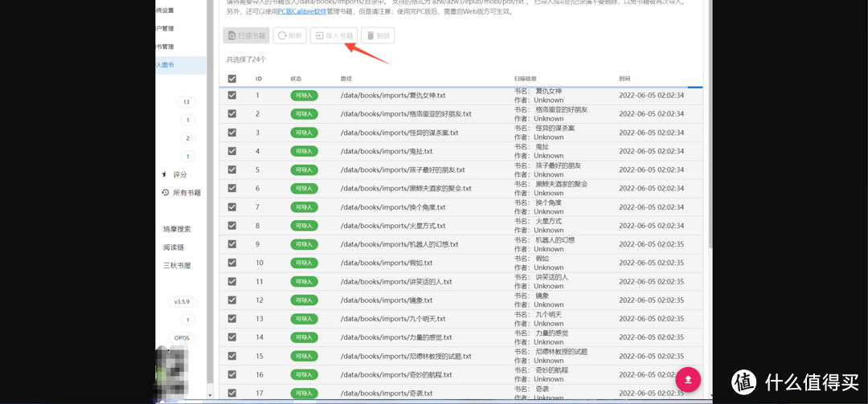Image resolution: width=868 pixels, height=404 pixels.
Task: Uncheck the checkbox for row ID 1
Action: (x=232, y=96)
